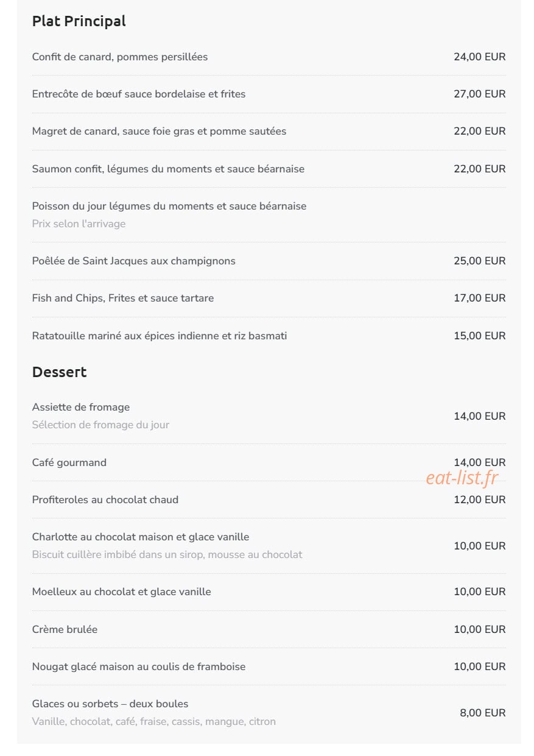
Task: Click the 15,00 EUR Ratatouille price
Action: coord(479,336)
